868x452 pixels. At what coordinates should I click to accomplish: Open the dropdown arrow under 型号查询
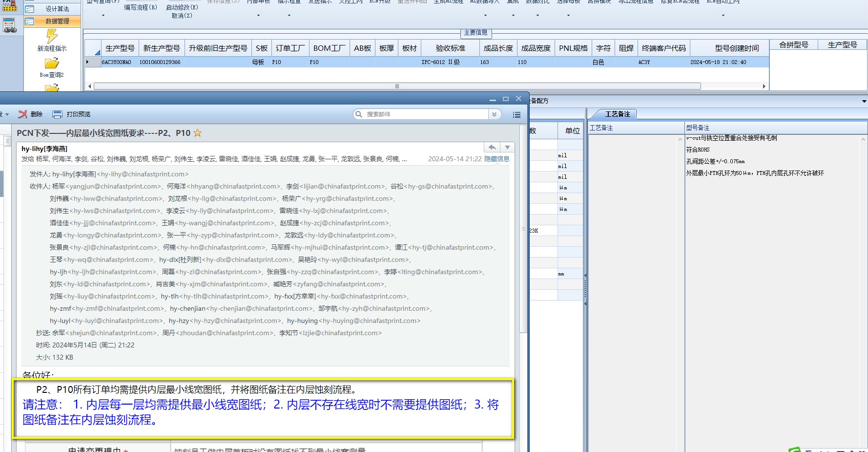point(103,16)
